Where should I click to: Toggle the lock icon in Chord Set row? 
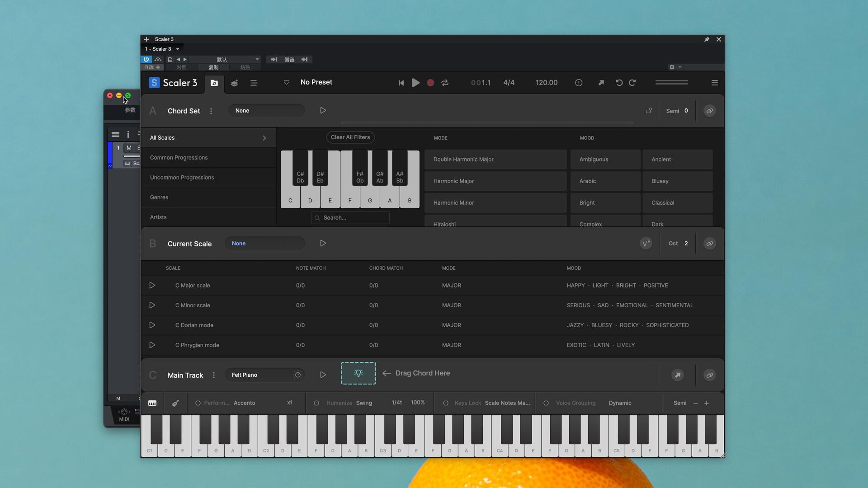[649, 111]
